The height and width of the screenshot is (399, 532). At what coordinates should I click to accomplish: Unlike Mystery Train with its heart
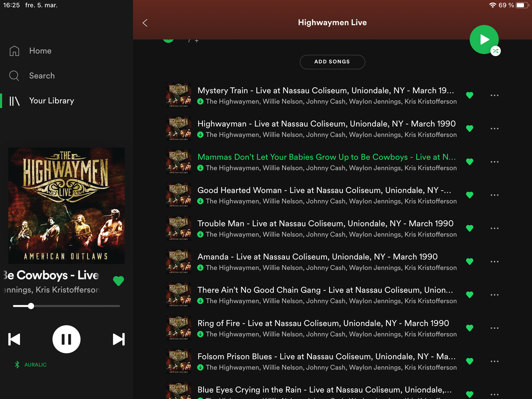point(470,95)
